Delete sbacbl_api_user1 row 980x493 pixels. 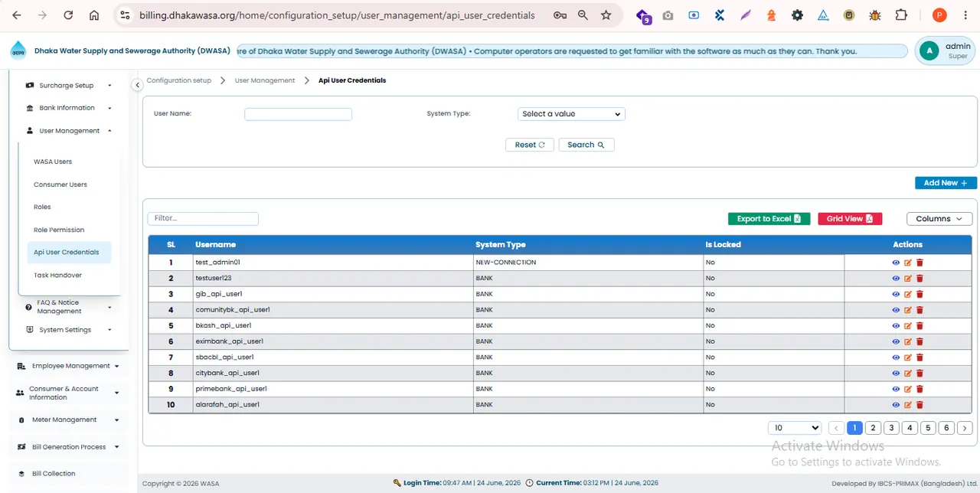click(920, 358)
